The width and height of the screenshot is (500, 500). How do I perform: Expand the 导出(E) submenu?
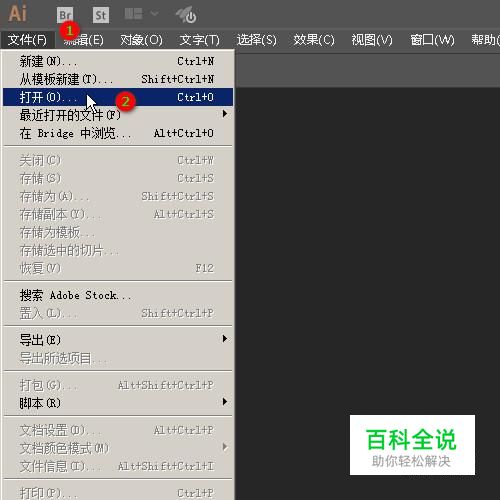click(118, 340)
